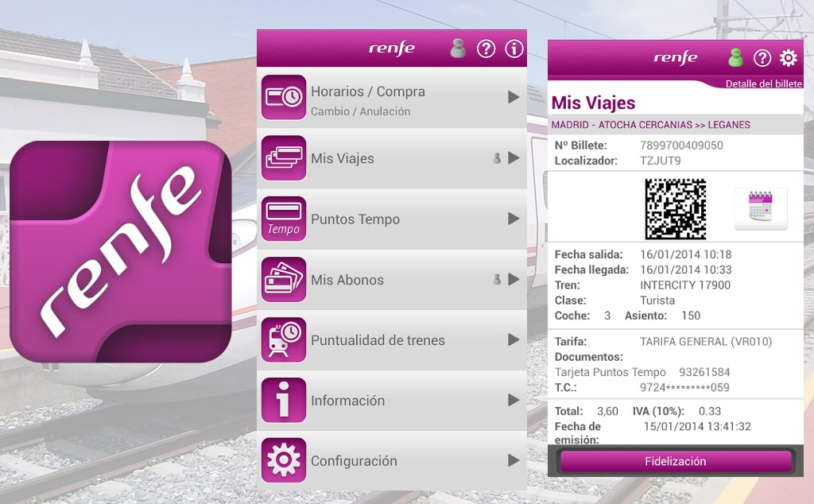Open Configuración menu entry
The image size is (814, 504).
click(x=392, y=460)
